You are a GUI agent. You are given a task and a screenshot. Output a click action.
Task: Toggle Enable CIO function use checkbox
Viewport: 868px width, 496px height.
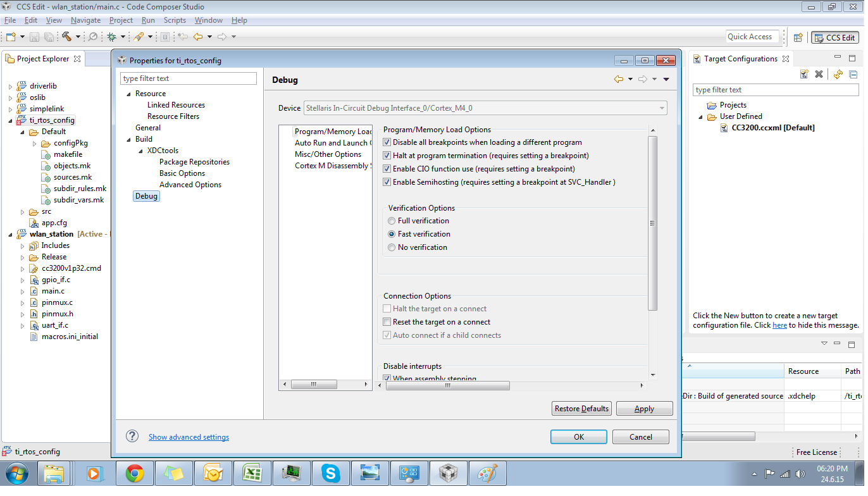[387, 169]
